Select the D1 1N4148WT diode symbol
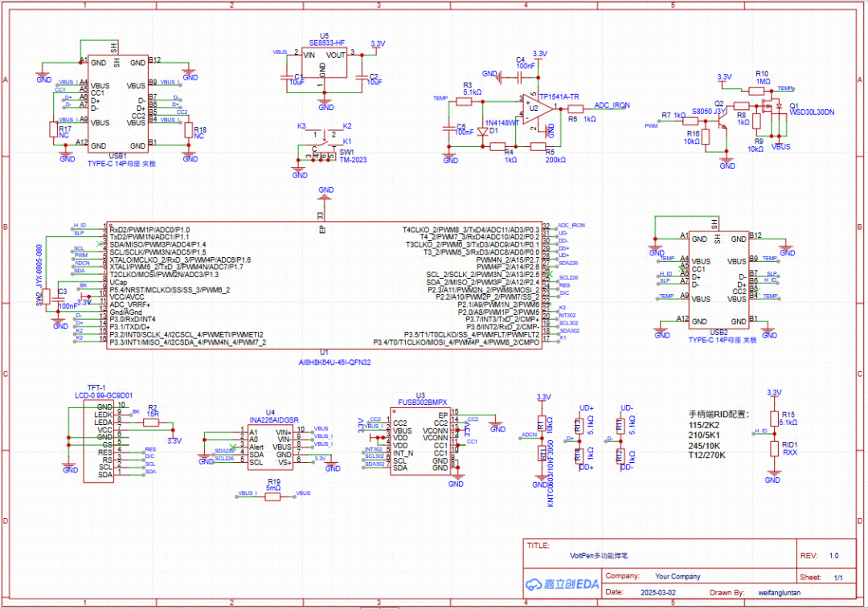 tap(482, 132)
